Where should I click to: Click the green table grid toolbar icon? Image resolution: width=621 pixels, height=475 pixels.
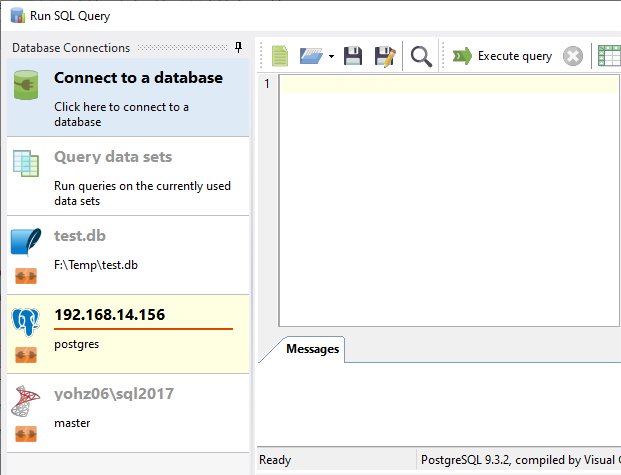tap(609, 56)
